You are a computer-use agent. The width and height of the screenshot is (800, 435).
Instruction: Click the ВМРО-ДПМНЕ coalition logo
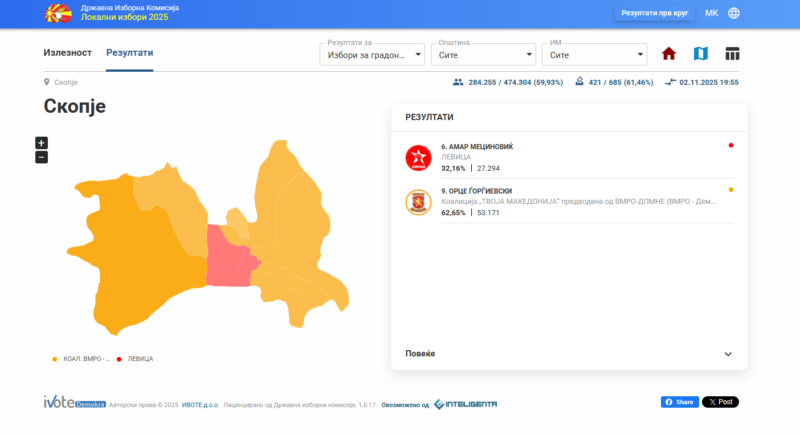tap(416, 201)
